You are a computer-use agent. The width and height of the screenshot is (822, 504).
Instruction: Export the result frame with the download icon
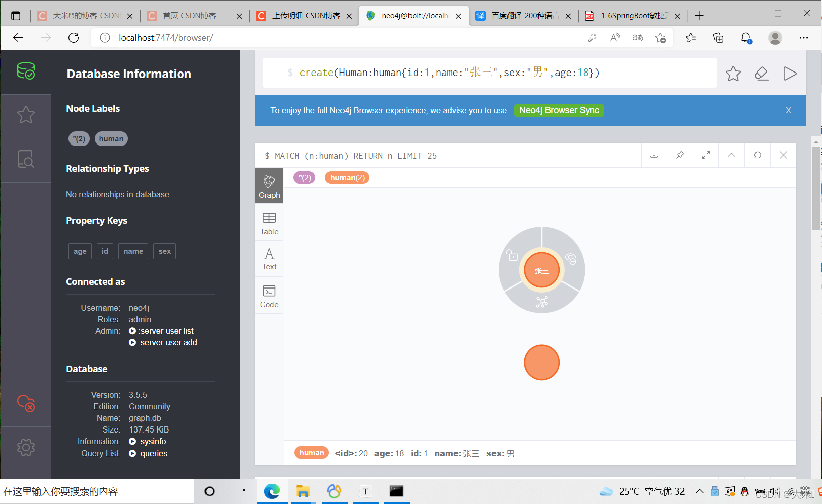(x=654, y=155)
